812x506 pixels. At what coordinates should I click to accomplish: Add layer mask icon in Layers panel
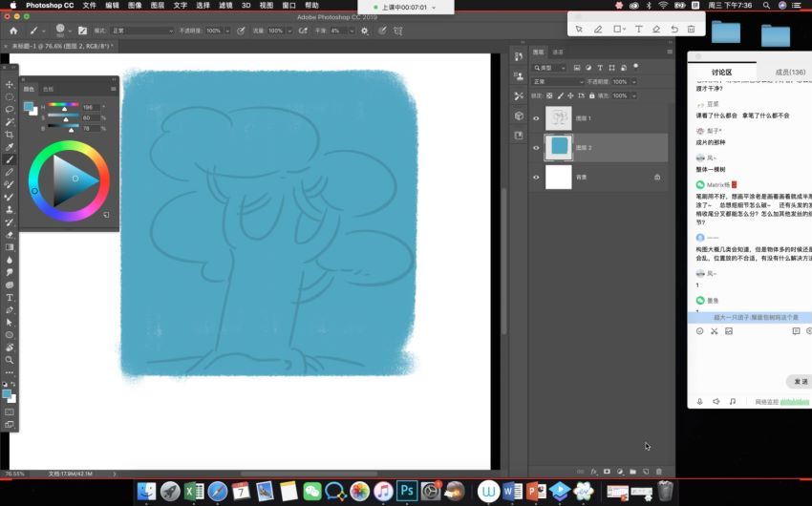click(x=607, y=472)
